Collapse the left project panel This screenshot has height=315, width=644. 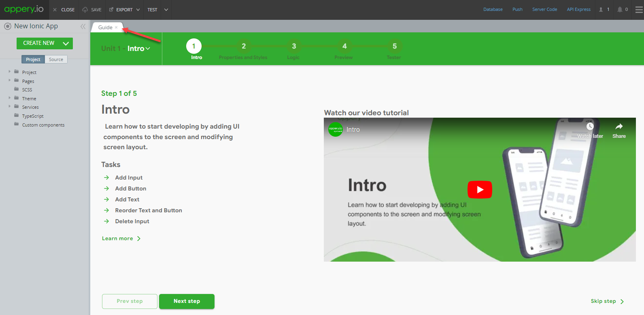(x=83, y=26)
